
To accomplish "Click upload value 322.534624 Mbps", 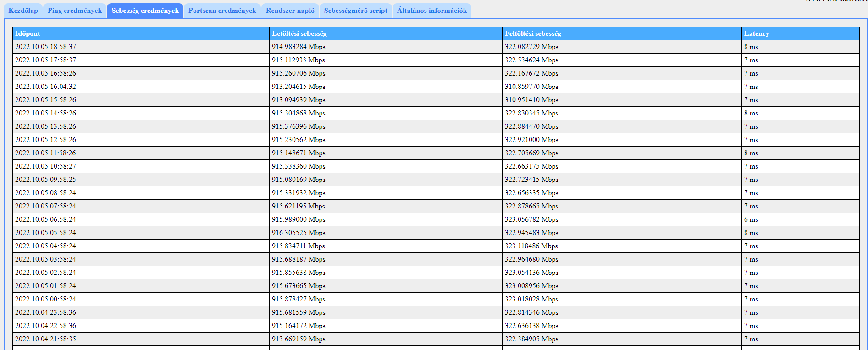I will [x=531, y=60].
